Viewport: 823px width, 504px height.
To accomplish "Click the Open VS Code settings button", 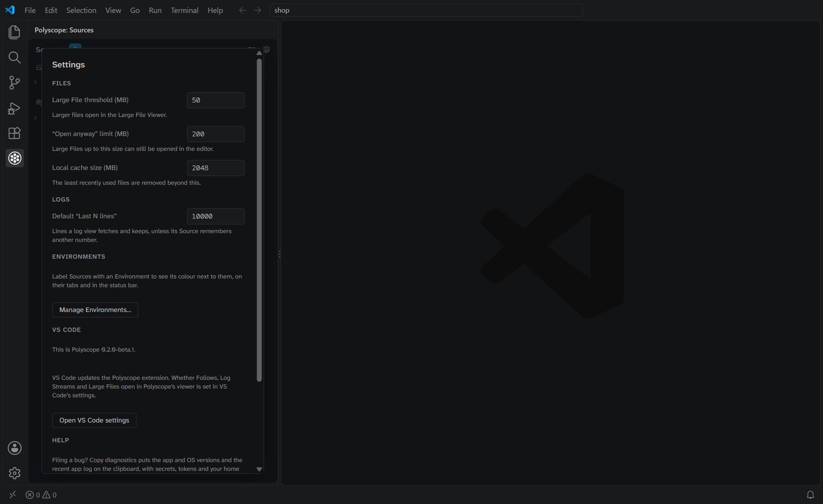I will (x=94, y=420).
